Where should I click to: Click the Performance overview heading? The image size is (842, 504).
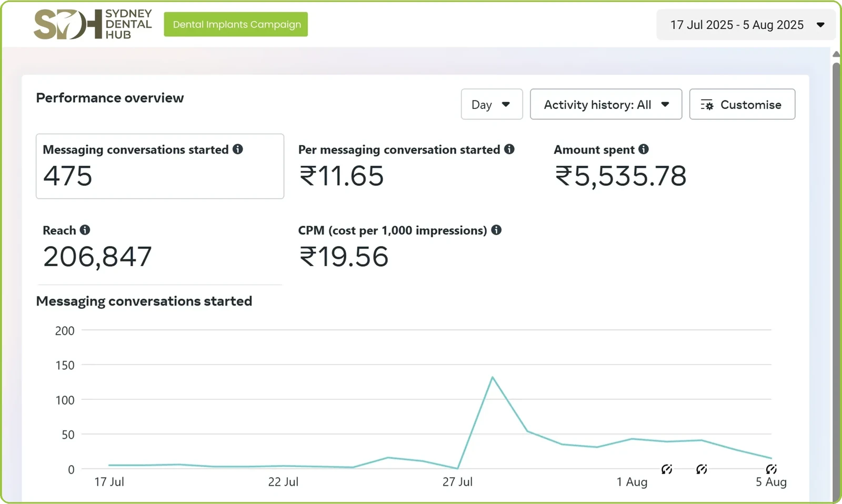point(110,98)
